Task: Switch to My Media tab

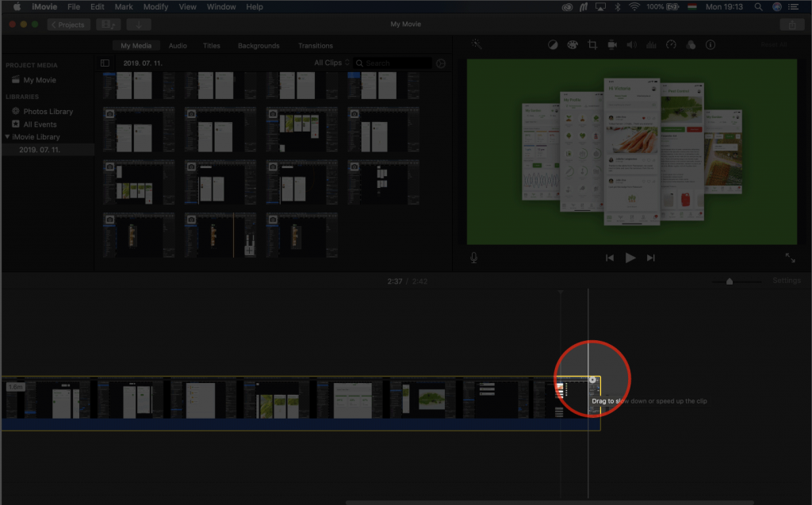Action: [x=136, y=45]
